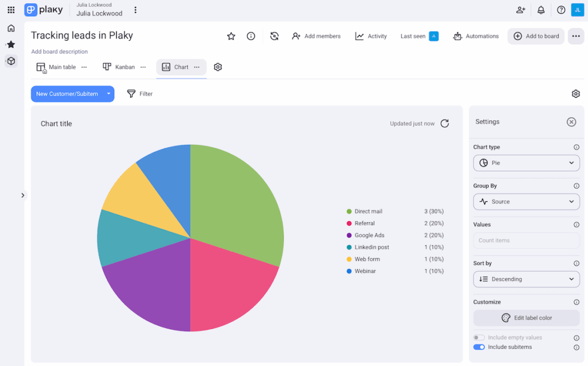Click the board sync/refresh icon

coord(274,36)
